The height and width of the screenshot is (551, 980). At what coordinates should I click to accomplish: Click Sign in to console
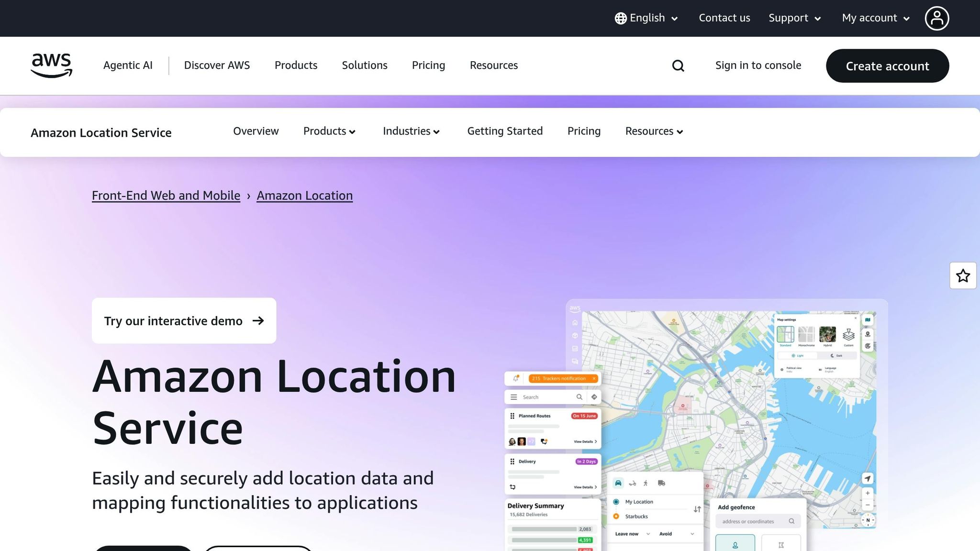758,66
